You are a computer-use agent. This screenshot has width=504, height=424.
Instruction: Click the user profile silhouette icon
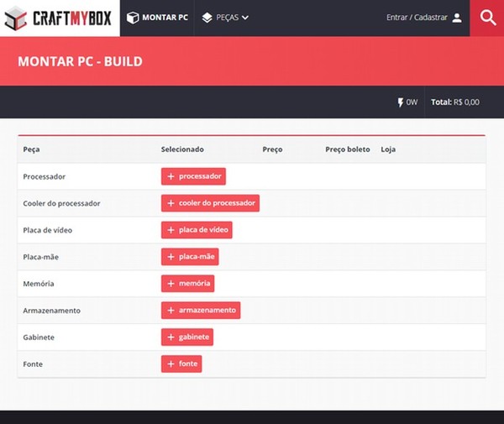click(457, 18)
